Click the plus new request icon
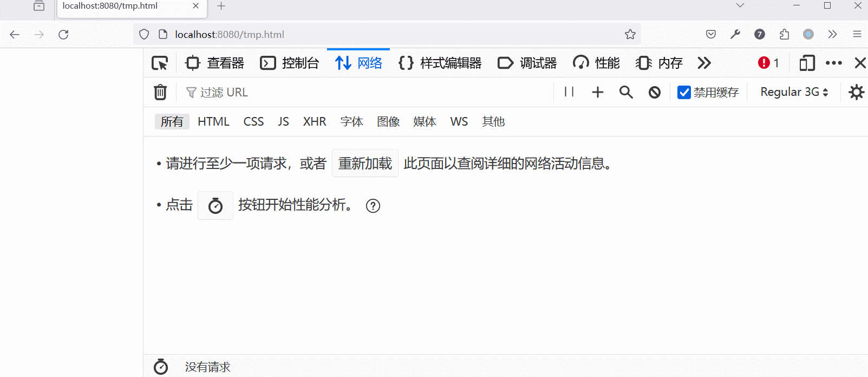The width and height of the screenshot is (868, 377). pos(598,93)
